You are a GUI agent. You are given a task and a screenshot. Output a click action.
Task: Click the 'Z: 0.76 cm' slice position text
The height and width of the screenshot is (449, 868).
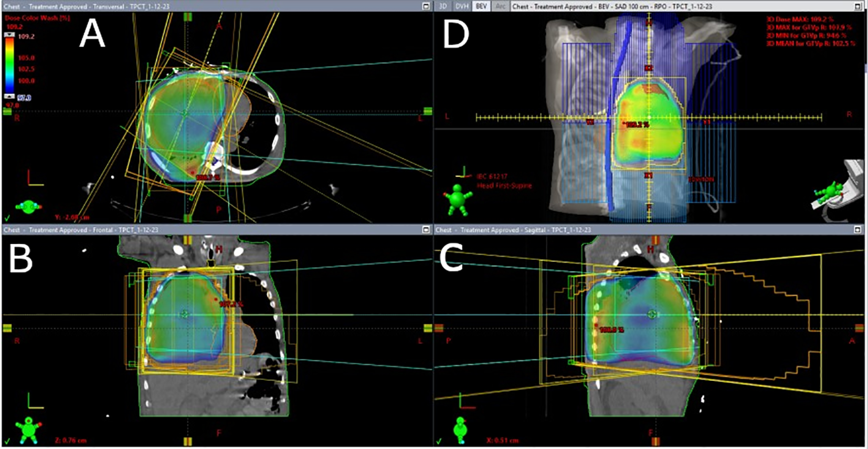coord(71,440)
